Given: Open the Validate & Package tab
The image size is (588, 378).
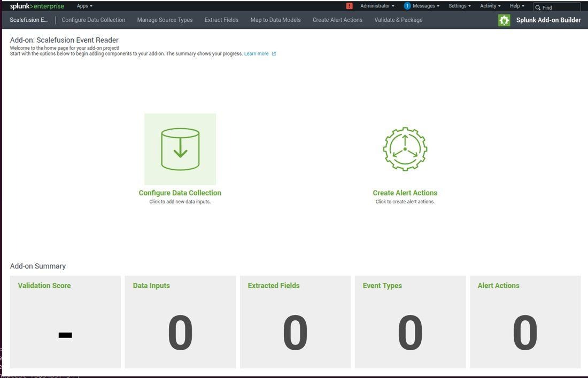Looking at the screenshot, I should (x=398, y=20).
